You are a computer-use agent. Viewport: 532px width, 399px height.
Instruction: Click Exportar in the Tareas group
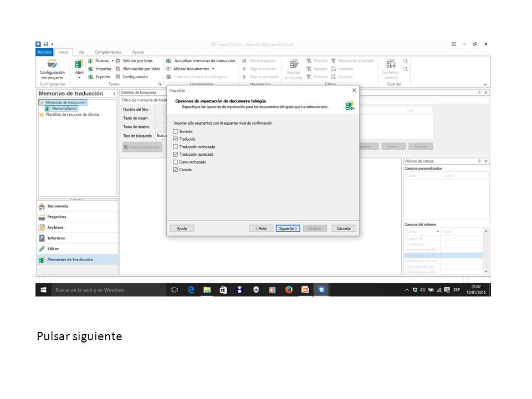coord(99,77)
